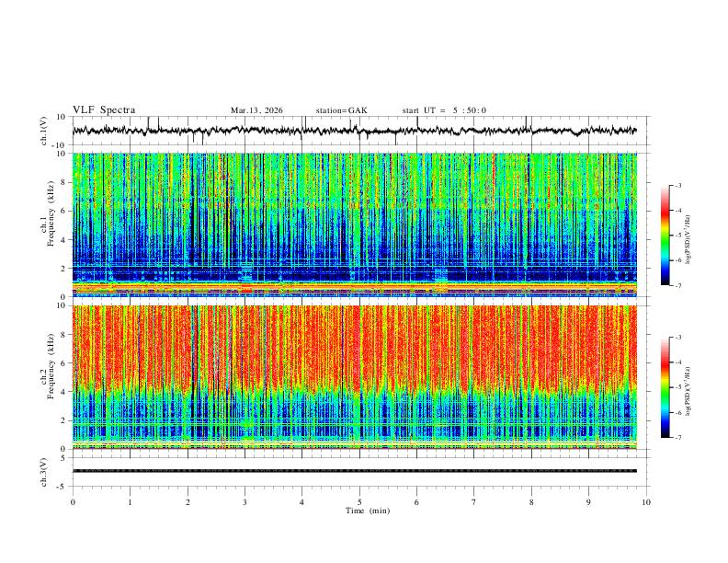Click the ch.1 spectrogram panel
Image resolution: width=728 pixels, height=563 pixels.
pyautogui.click(x=355, y=224)
